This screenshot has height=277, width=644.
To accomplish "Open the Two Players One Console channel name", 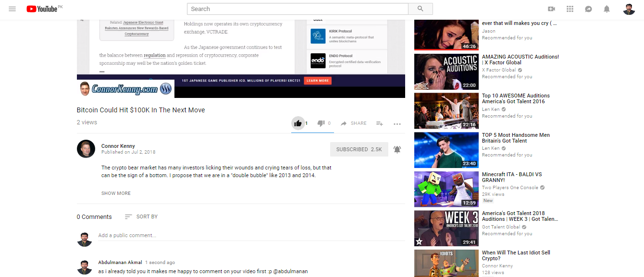I will pyautogui.click(x=510, y=188).
